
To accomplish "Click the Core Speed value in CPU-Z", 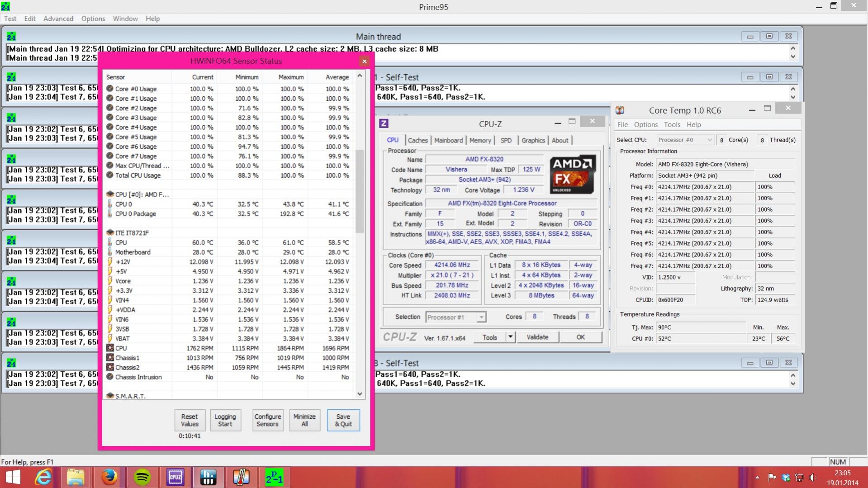I will (x=452, y=265).
